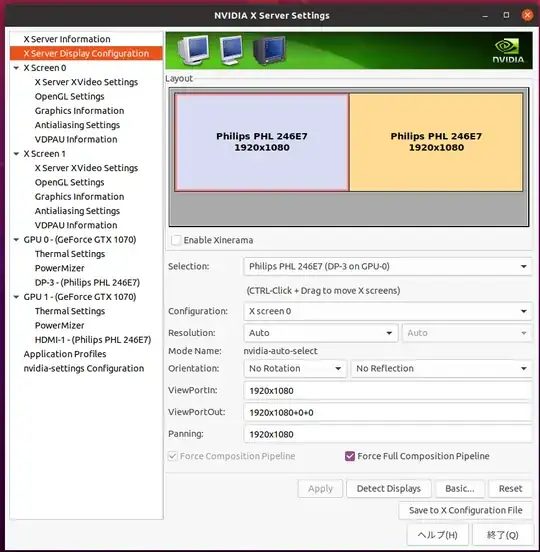Screen dimensions: 540x552
Task: Open the No Rotation orientation dropdown
Action: click(295, 369)
